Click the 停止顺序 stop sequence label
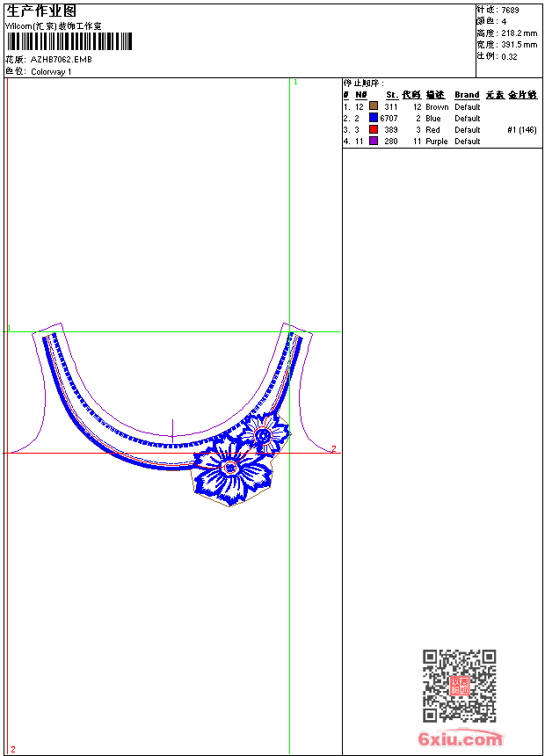 click(364, 84)
